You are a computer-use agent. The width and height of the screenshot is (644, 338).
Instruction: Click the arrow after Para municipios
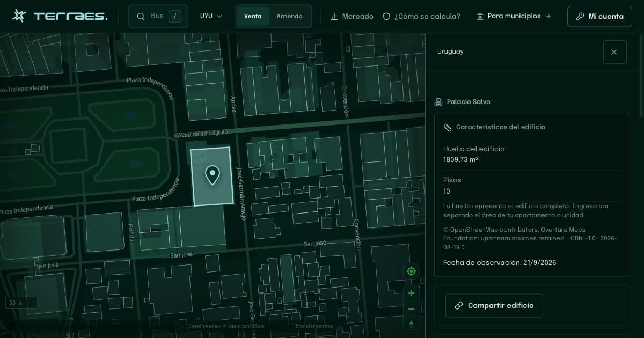548,17
